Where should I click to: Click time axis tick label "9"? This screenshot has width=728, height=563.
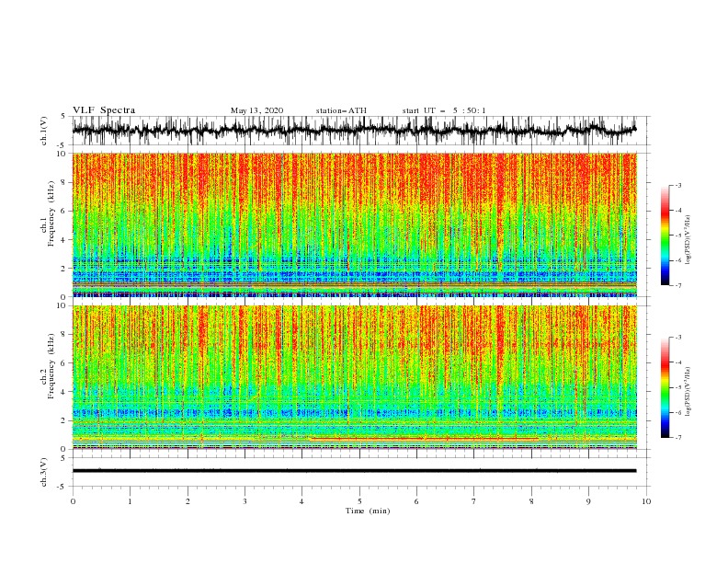(x=588, y=501)
